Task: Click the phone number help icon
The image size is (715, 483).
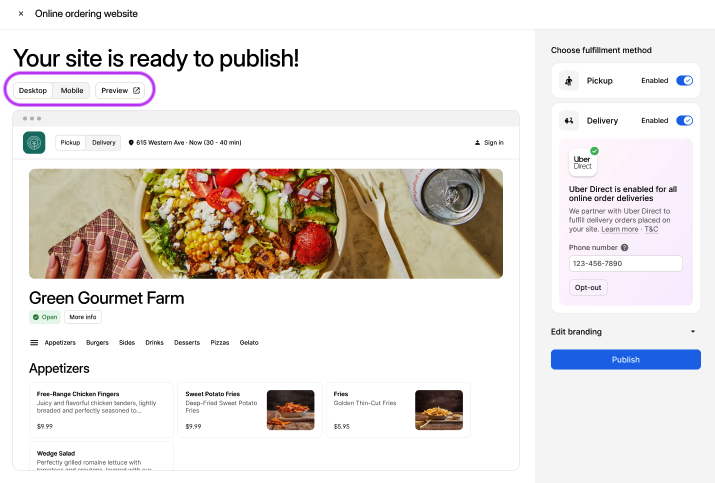Action: 625,247
